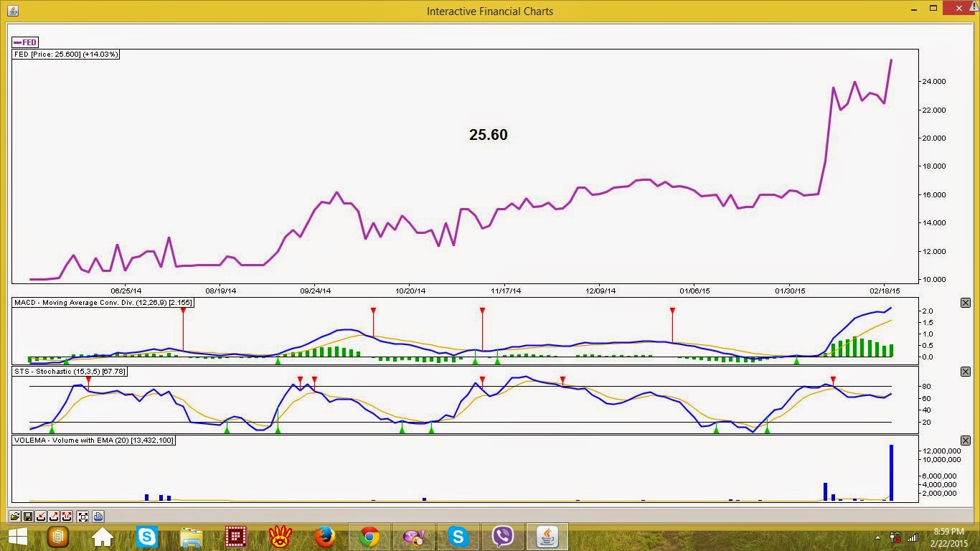
Task: Click the last tall volume bar
Action: coord(891,473)
